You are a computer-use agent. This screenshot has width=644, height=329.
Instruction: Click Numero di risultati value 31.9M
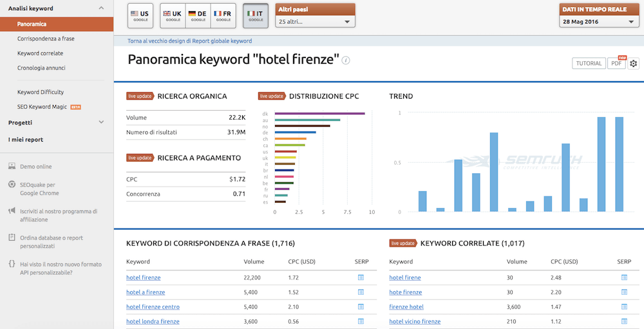tap(236, 132)
